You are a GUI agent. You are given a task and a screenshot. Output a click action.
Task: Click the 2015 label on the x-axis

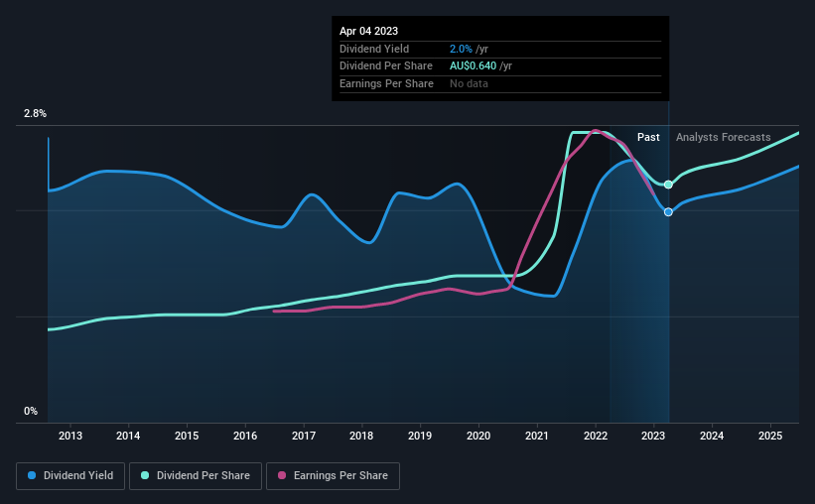(x=187, y=436)
